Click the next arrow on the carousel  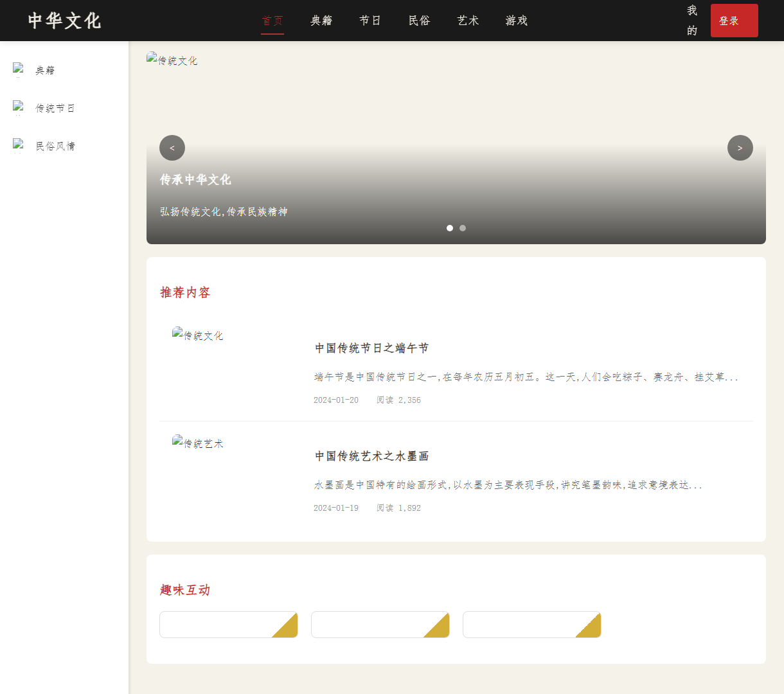(740, 148)
